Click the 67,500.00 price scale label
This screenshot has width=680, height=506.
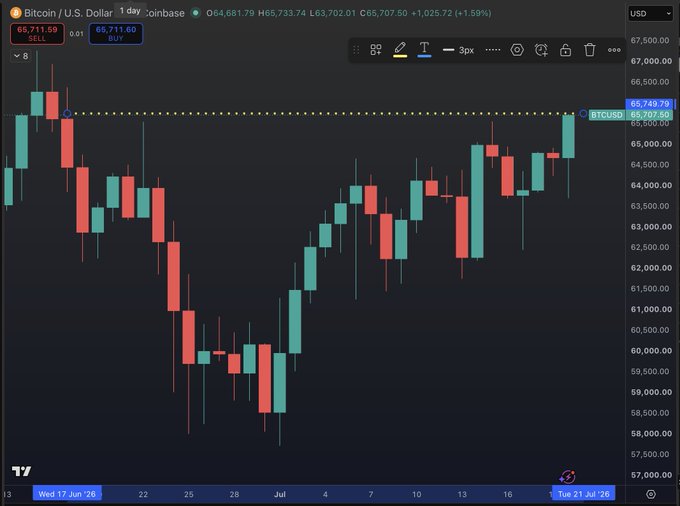[650, 40]
